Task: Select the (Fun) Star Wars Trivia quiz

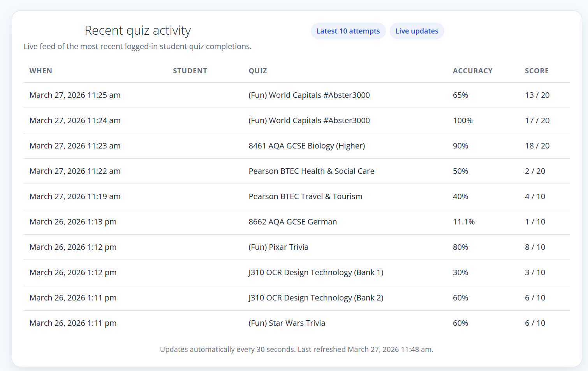Action: tap(287, 323)
